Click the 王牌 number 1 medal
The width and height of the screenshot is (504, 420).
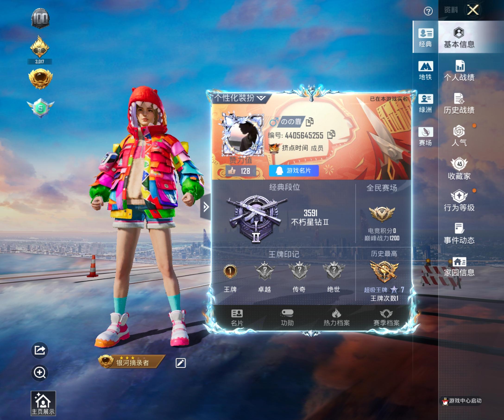click(x=230, y=271)
